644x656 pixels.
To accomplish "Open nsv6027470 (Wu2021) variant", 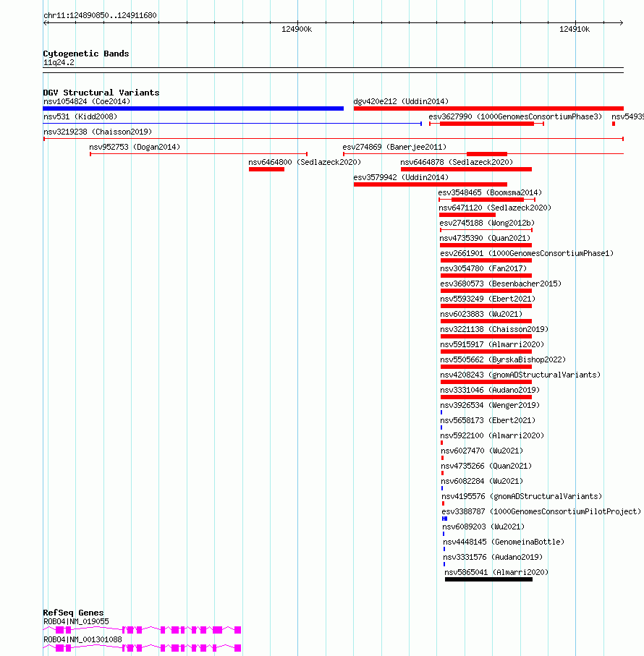I will pos(482,451).
